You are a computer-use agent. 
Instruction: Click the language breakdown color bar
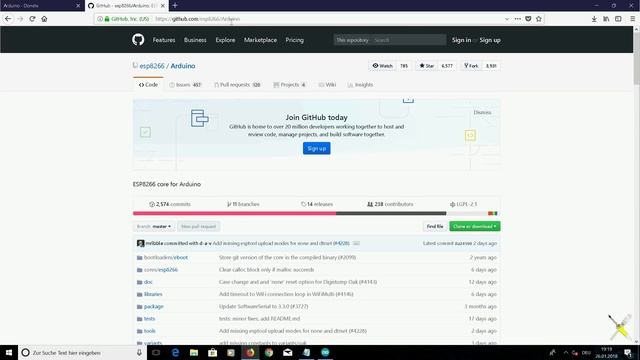tap(315, 213)
